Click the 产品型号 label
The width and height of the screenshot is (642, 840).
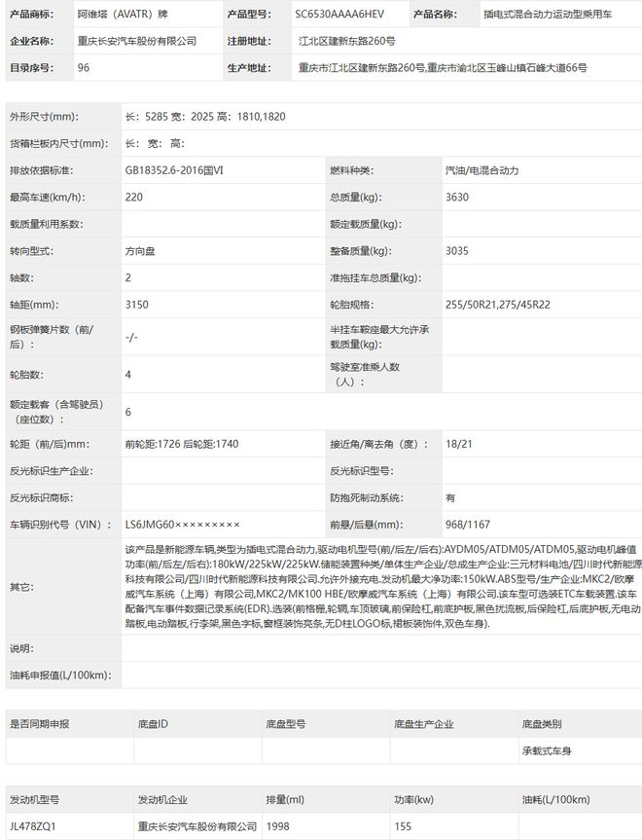pos(249,14)
